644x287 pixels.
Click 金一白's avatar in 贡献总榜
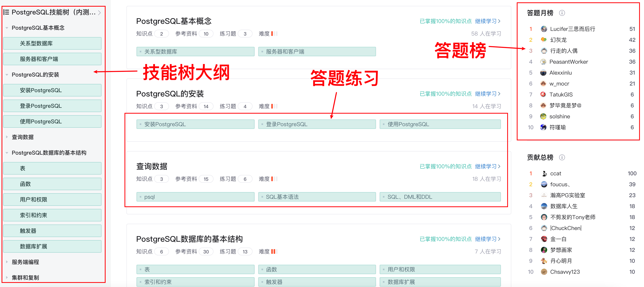pos(544,239)
